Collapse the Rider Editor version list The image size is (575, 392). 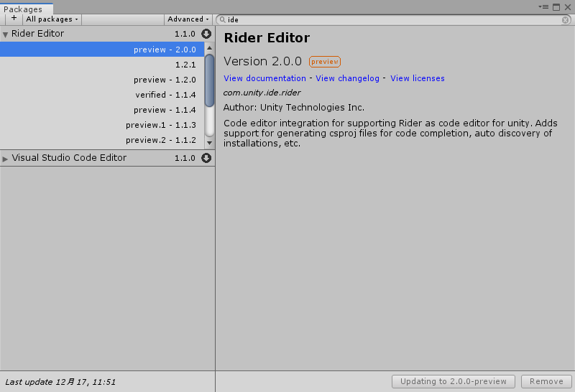tap(5, 34)
